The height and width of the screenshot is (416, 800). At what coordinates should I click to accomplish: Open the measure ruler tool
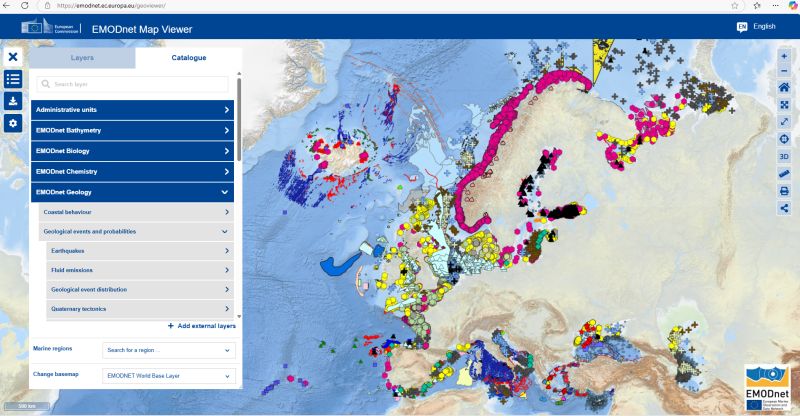[784, 173]
